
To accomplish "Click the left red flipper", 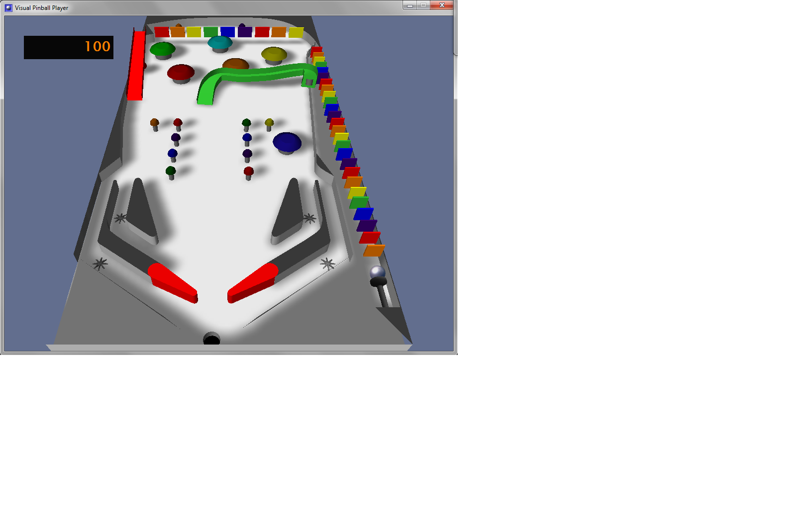I will pyautogui.click(x=173, y=283).
